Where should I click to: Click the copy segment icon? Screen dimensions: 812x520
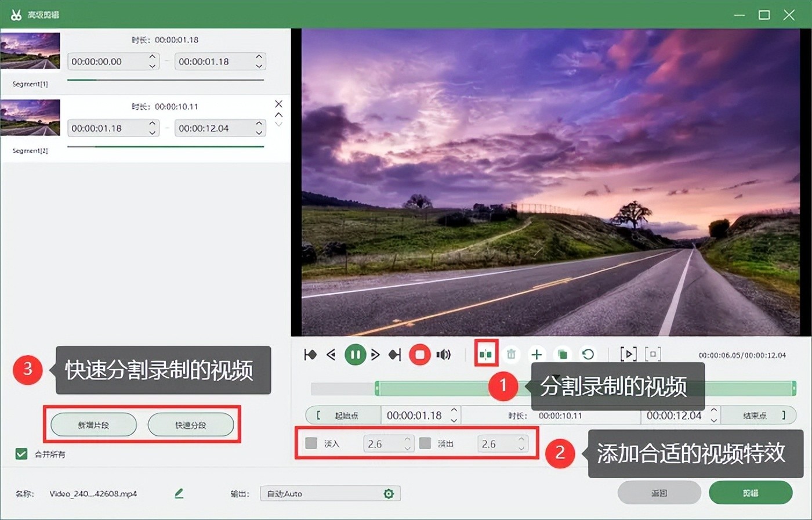click(562, 354)
